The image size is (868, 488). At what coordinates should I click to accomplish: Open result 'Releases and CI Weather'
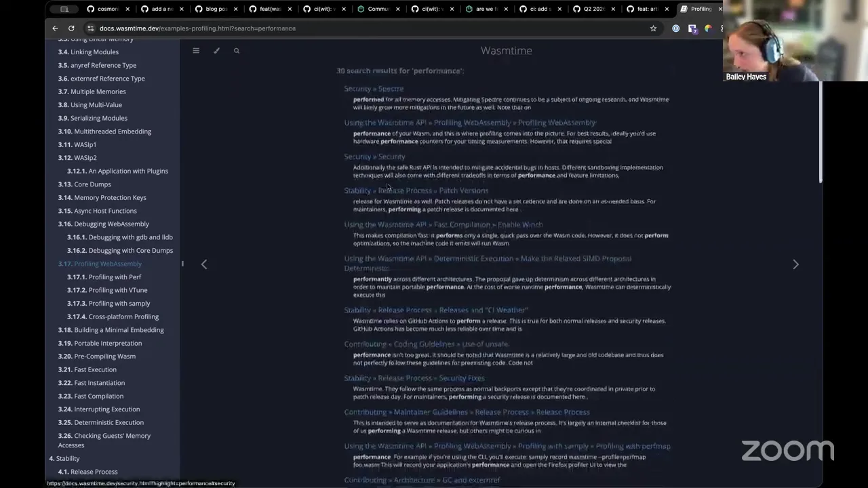click(x=435, y=310)
